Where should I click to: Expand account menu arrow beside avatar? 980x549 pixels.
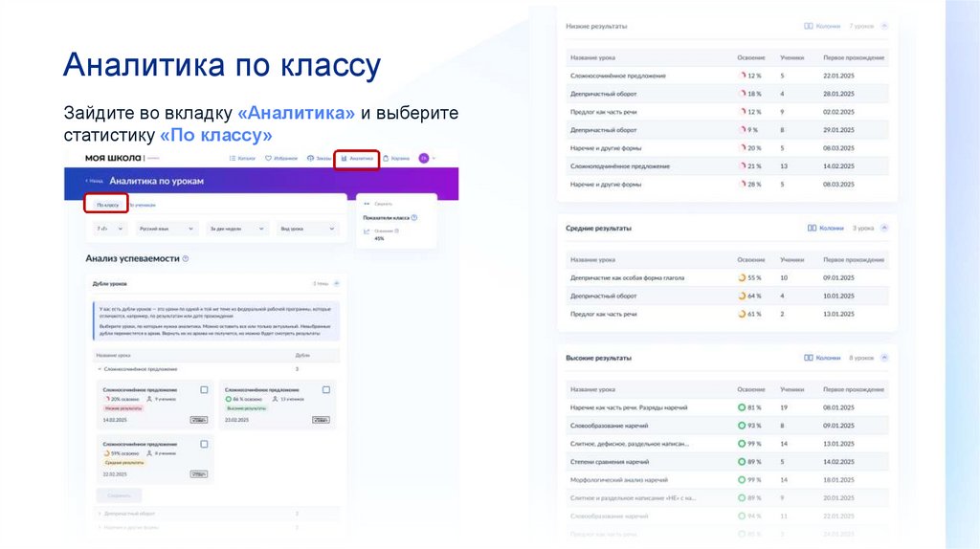434,159
